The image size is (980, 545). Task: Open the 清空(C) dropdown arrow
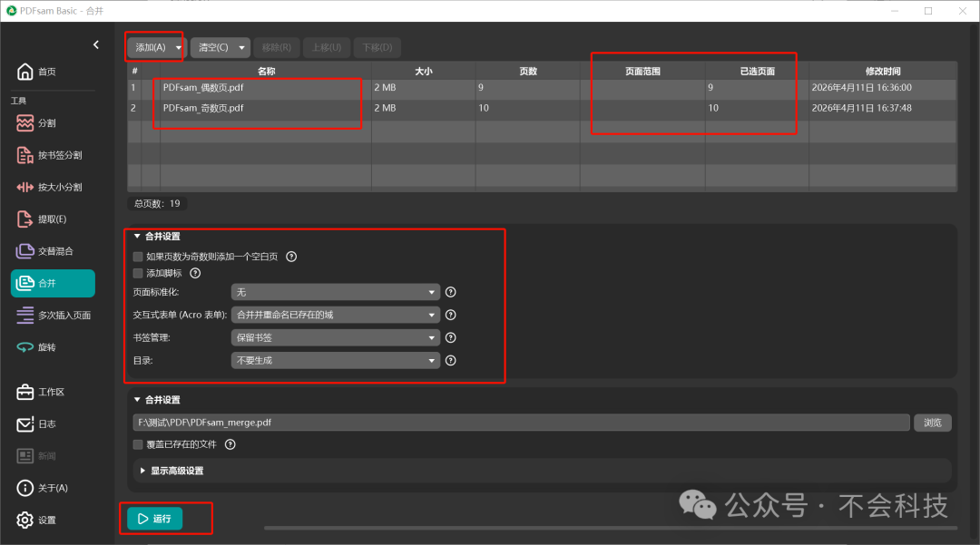(x=242, y=47)
